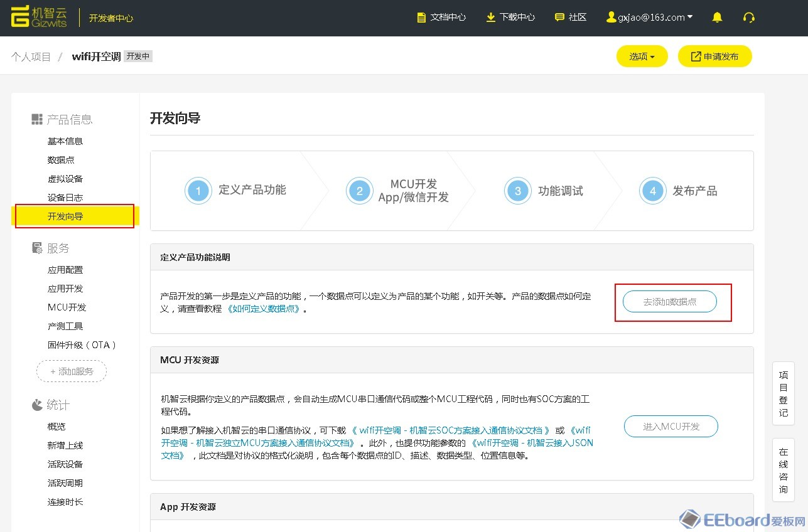Click App 开发资源 panel heading

[x=188, y=507]
